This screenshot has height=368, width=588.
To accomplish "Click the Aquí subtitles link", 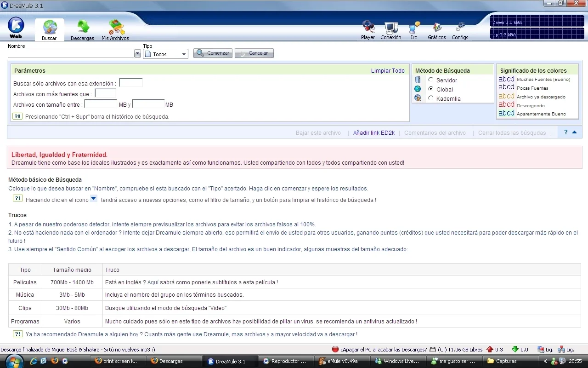I will [x=153, y=282].
